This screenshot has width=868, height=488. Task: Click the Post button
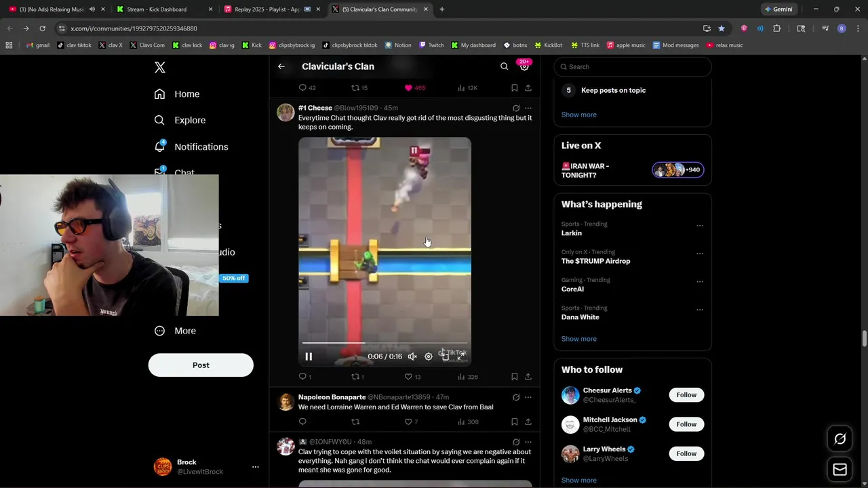pos(201,365)
